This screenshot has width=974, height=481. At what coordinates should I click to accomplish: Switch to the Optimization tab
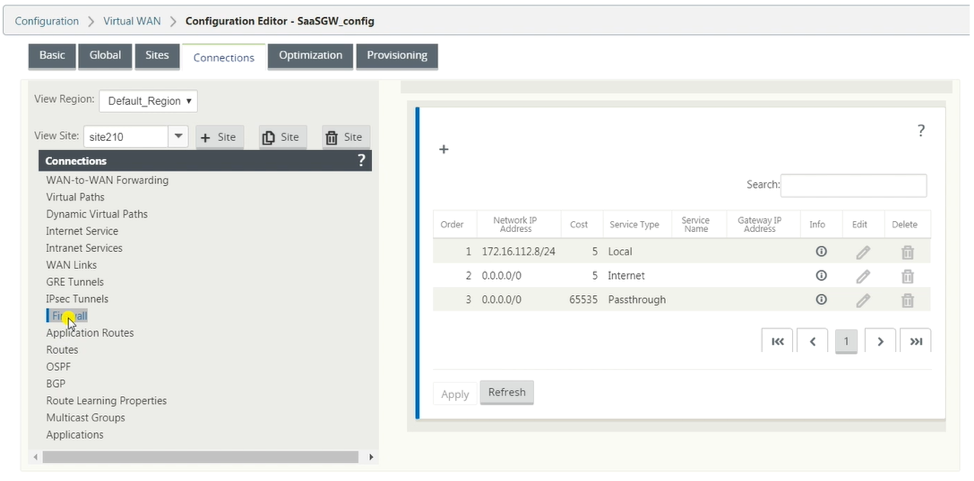pos(311,55)
